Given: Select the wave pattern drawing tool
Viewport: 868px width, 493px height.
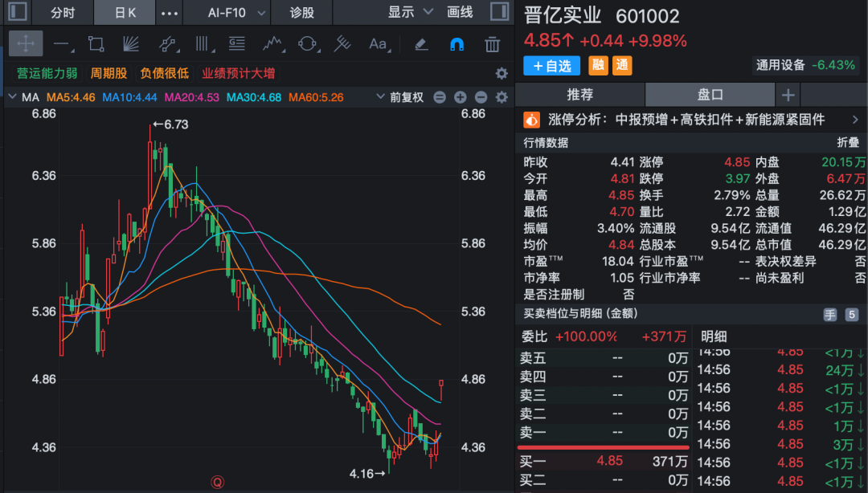Looking at the screenshot, I should point(272,44).
